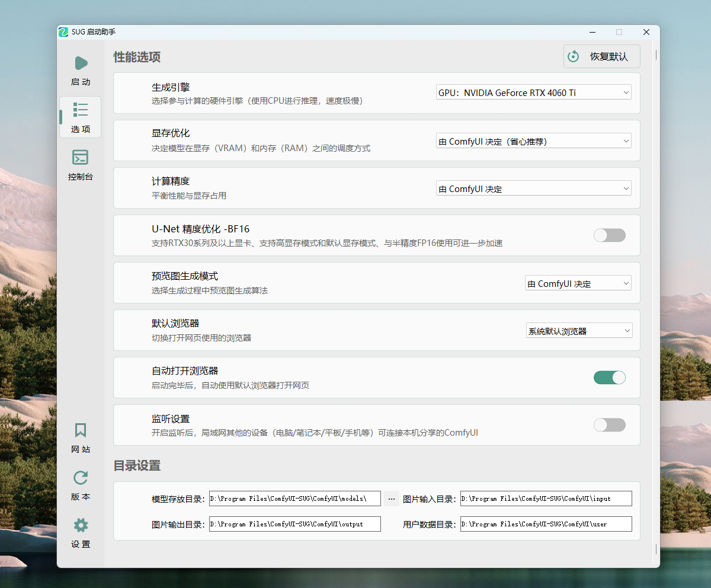Turn on the 监听设置 toggle
Image resolution: width=711 pixels, height=588 pixels.
coord(609,425)
